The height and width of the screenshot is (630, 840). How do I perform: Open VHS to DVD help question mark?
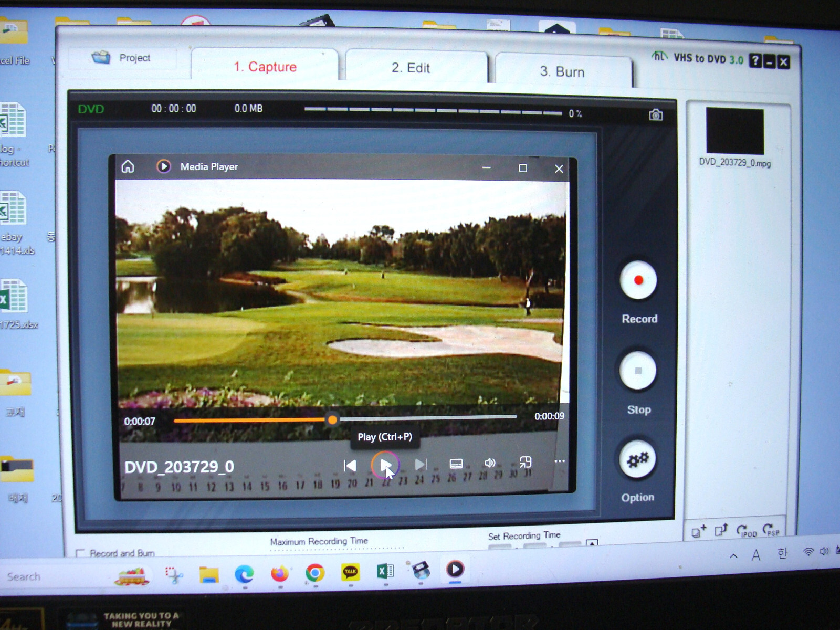755,61
